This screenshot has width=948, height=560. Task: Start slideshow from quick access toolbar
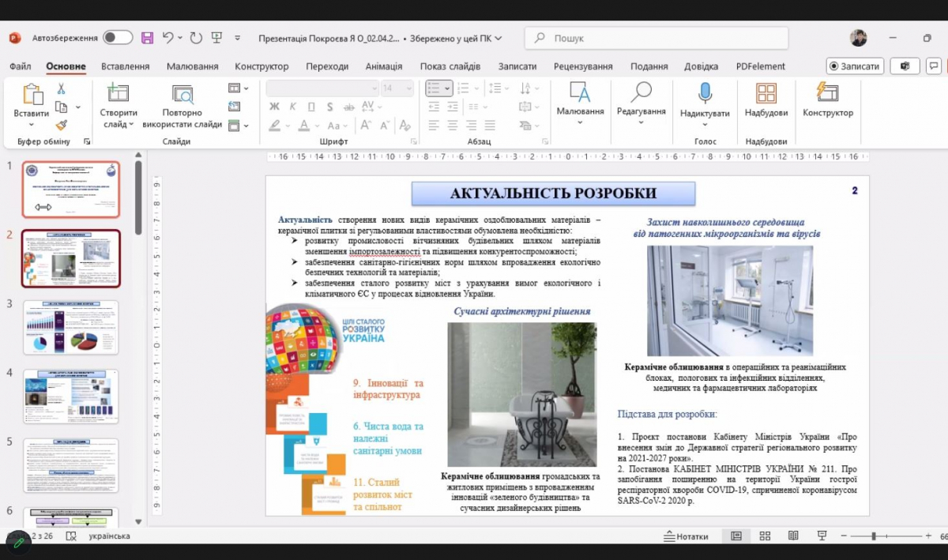click(x=217, y=38)
